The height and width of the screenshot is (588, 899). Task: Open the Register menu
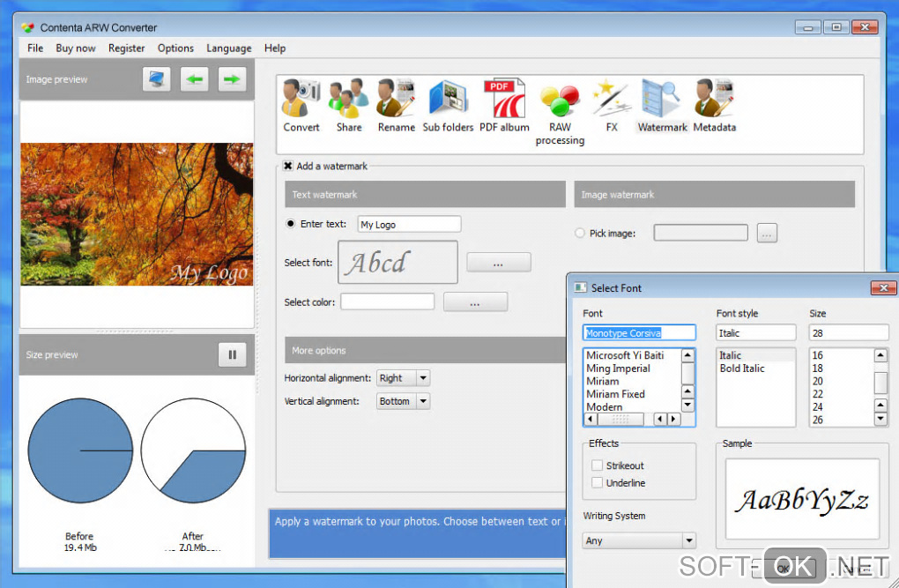tap(126, 48)
